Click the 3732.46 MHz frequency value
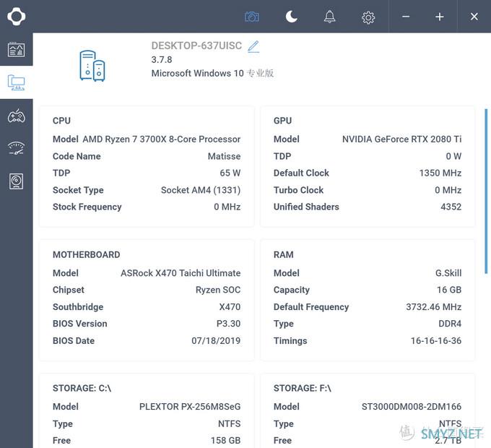491x448 pixels. [434, 307]
